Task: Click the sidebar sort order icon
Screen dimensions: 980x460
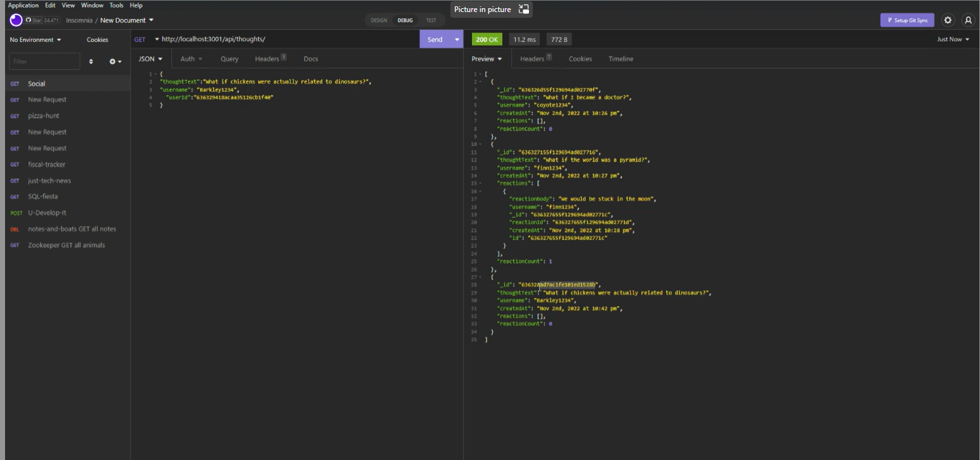Action: tap(91, 61)
